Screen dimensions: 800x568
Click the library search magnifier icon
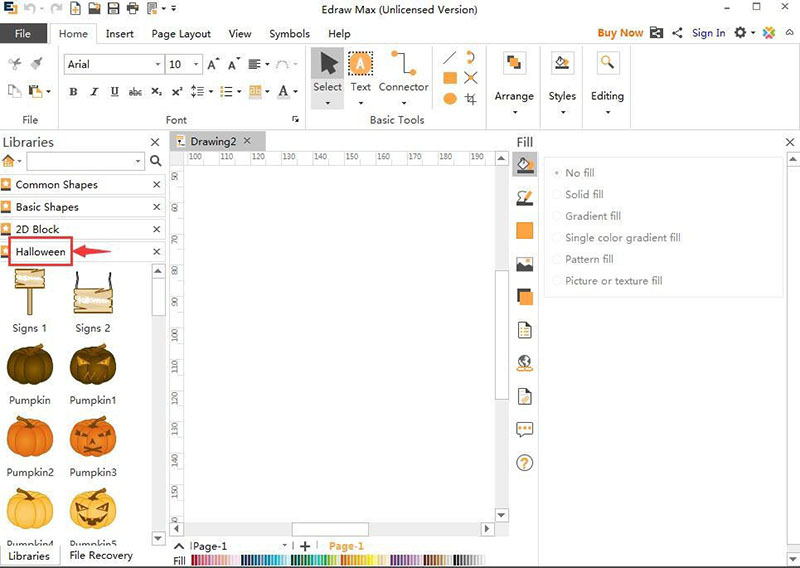click(x=155, y=161)
